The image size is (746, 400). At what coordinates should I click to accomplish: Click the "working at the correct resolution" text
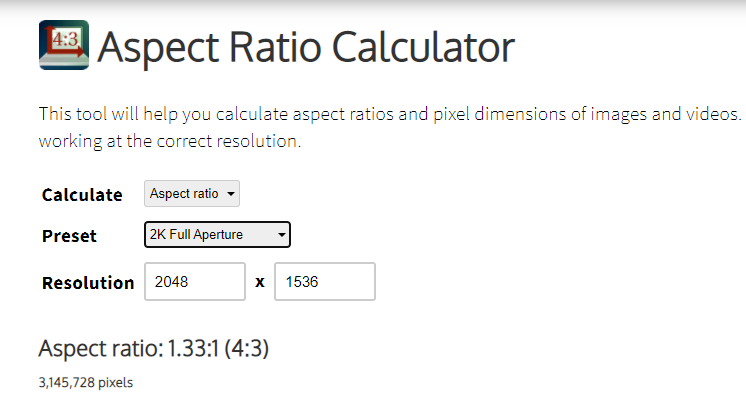pos(168,141)
